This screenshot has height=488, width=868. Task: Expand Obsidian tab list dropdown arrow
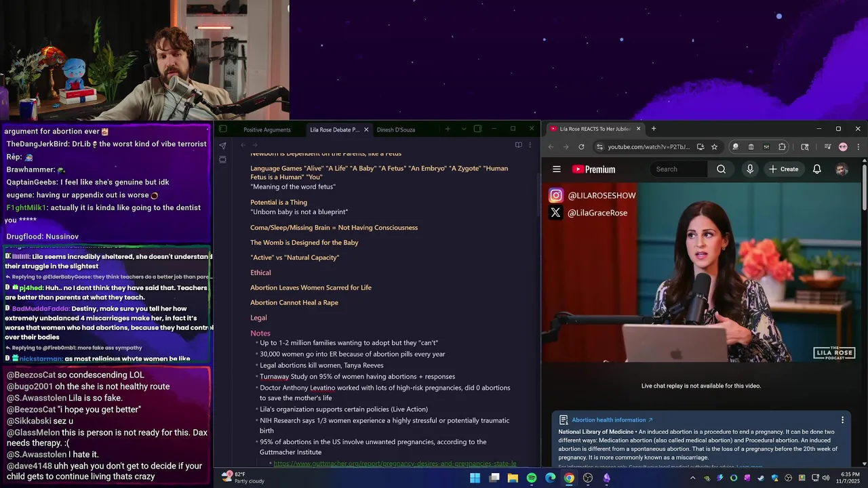pyautogui.click(x=464, y=129)
